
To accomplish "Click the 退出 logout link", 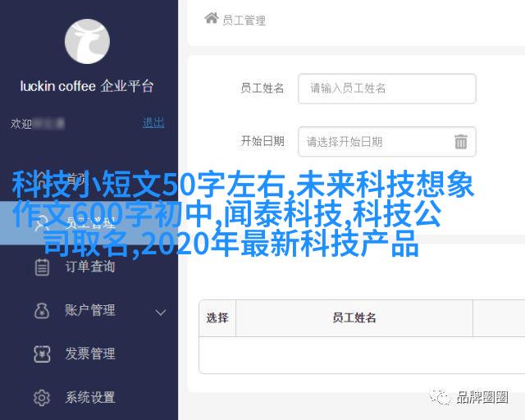I will tap(153, 123).
